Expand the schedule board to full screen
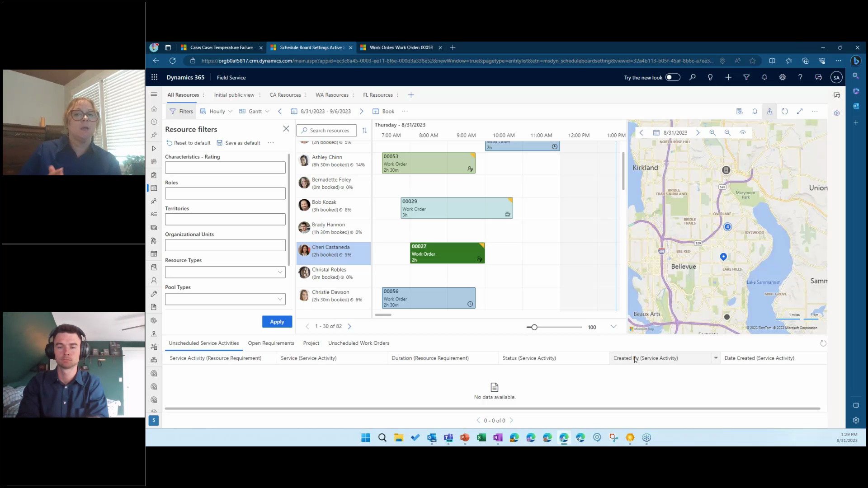Screen dimensions: 868x488 [800, 111]
